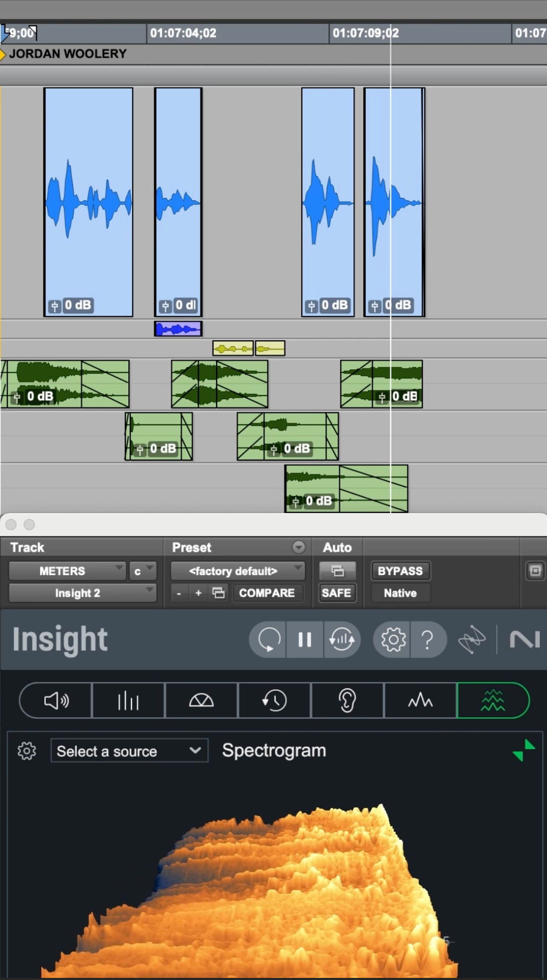547x980 pixels.
Task: Select the green Spectrogram tab icon
Action: (x=493, y=700)
